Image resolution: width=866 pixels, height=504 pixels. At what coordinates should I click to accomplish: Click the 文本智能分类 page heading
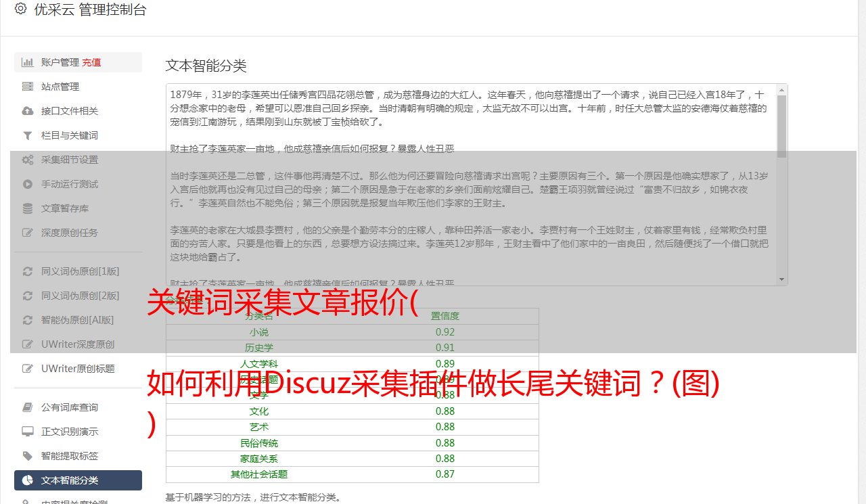[x=206, y=66]
